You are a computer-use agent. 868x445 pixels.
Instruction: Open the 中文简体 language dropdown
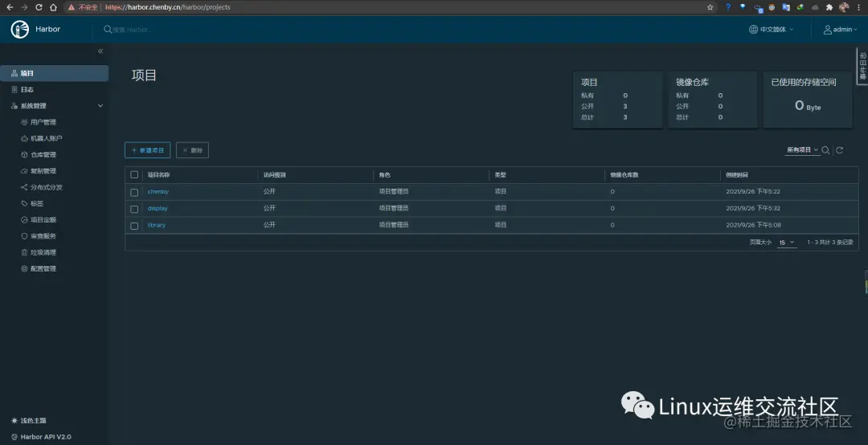[x=771, y=30]
